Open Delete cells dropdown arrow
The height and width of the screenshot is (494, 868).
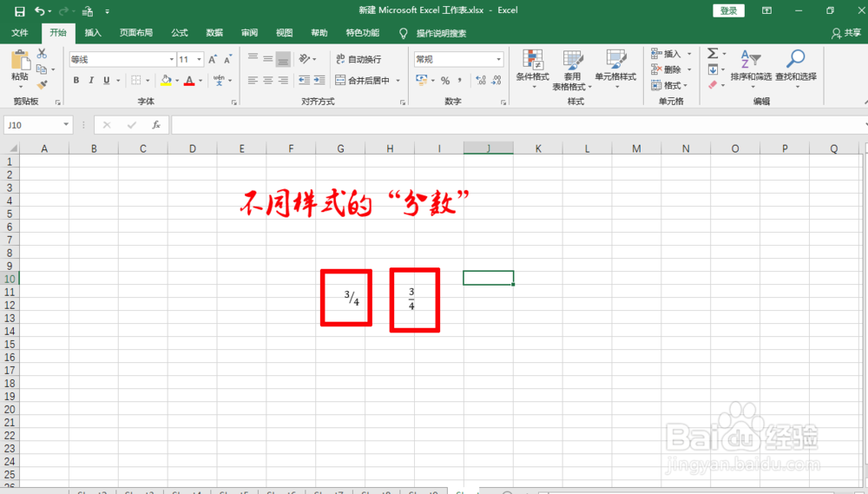click(x=689, y=69)
